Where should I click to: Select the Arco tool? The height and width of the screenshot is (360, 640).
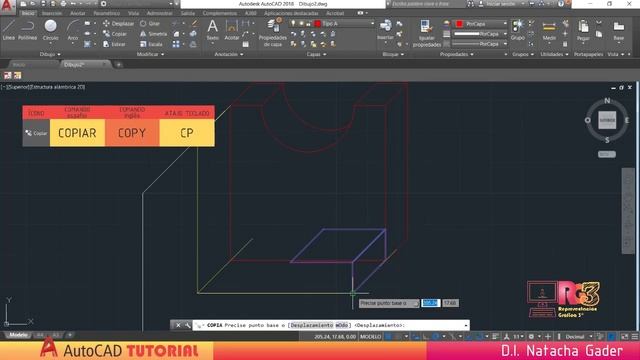[73, 29]
